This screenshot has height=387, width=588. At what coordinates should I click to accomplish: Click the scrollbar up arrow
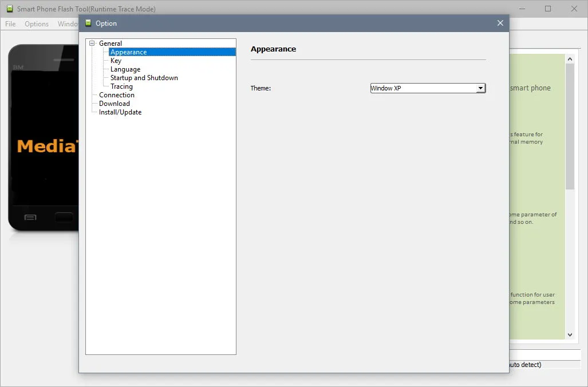[570, 59]
